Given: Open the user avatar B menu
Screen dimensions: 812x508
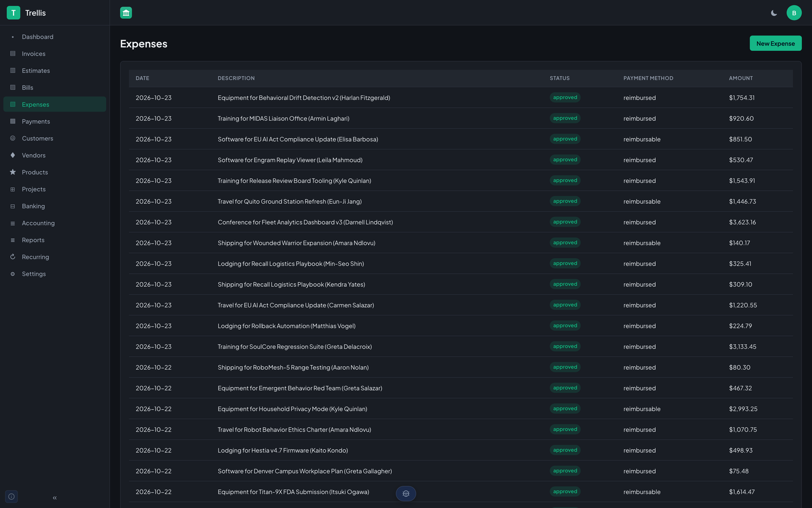Looking at the screenshot, I should 794,12.
